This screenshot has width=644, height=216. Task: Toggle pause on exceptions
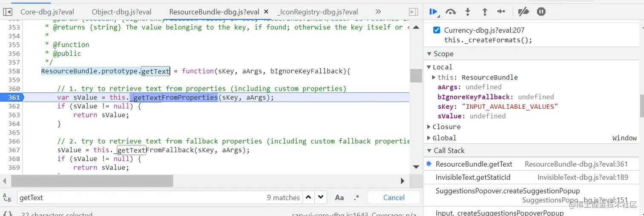[541, 12]
